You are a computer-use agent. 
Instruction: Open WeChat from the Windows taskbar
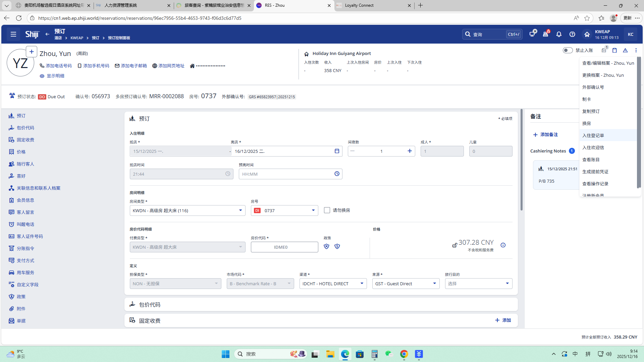click(x=389, y=354)
